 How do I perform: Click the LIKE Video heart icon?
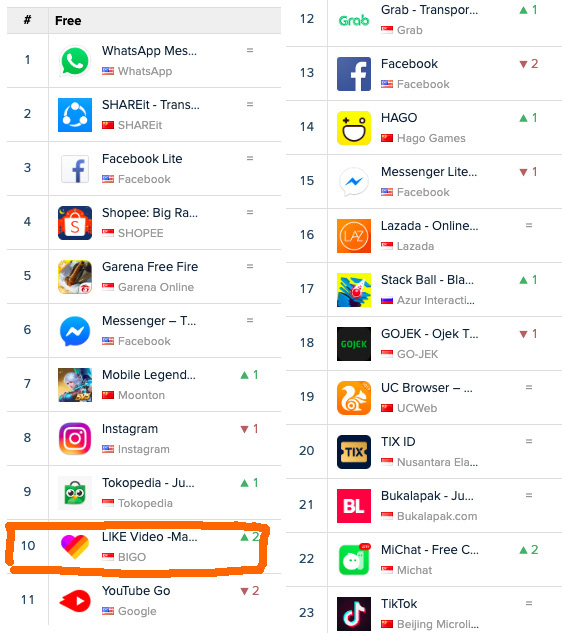point(75,547)
